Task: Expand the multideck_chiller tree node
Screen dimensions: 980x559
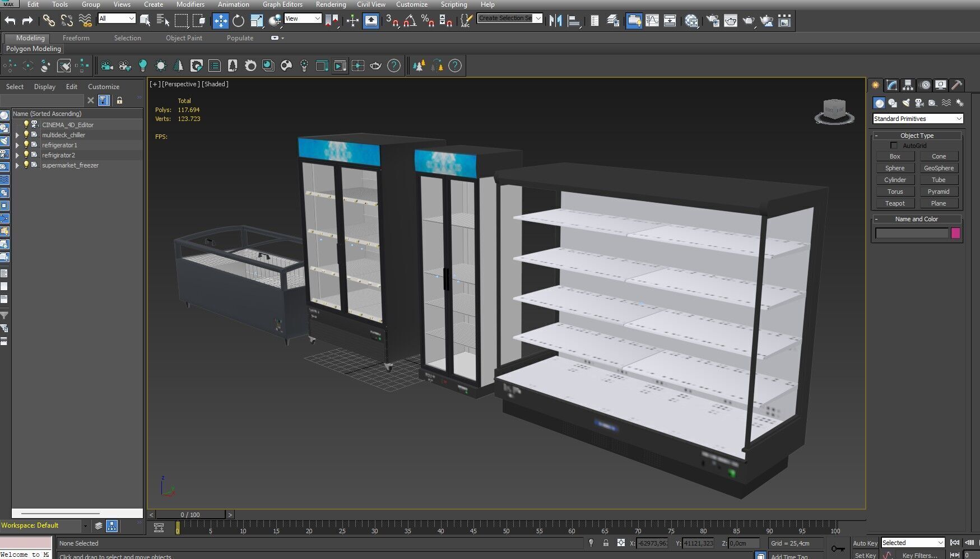Action: (17, 135)
